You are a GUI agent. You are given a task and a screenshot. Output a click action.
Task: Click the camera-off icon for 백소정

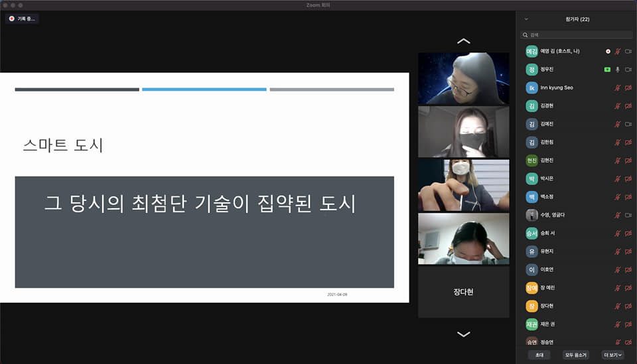(628, 197)
